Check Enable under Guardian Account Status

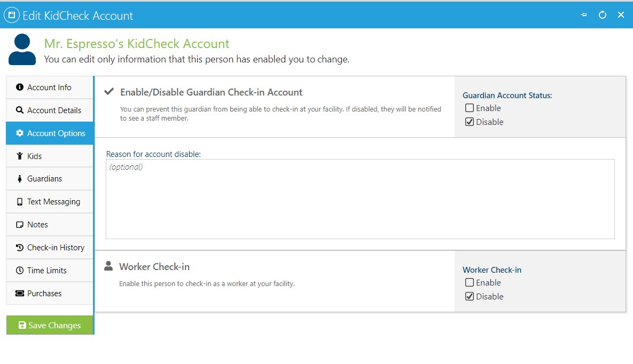pos(470,108)
